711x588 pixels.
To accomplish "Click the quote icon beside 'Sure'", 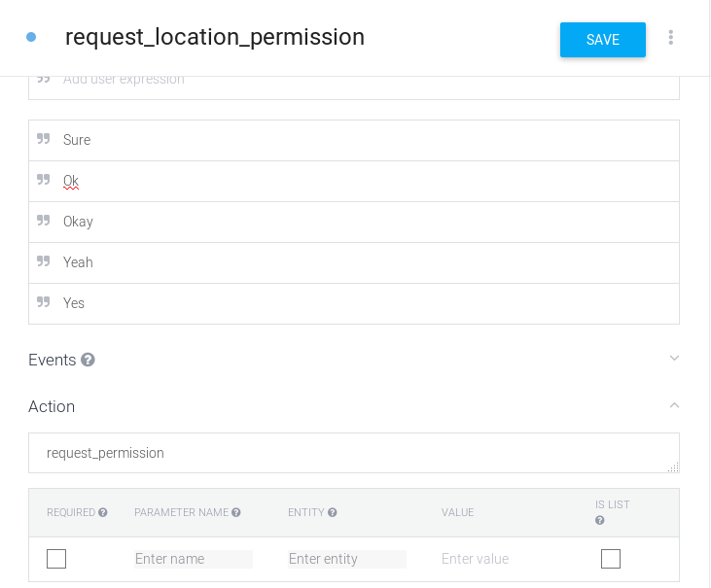I will point(44,140).
